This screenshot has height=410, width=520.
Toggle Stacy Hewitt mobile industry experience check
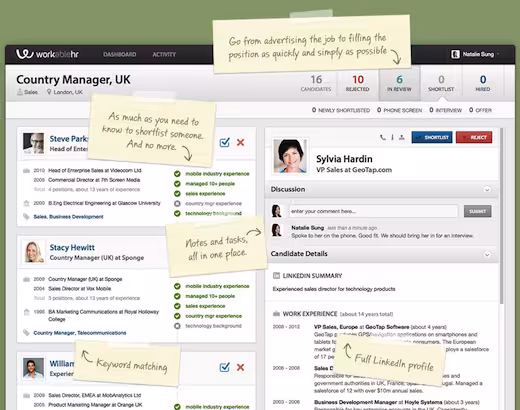177,286
